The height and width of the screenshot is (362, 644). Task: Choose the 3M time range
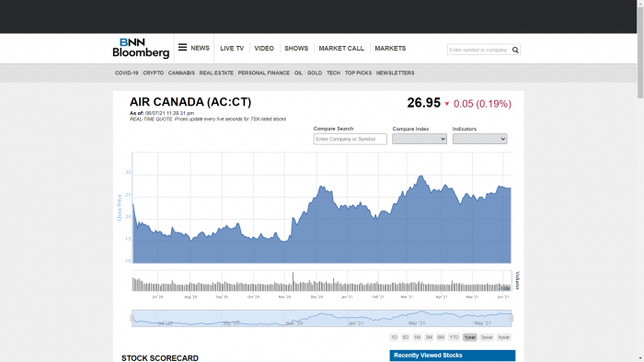point(429,337)
